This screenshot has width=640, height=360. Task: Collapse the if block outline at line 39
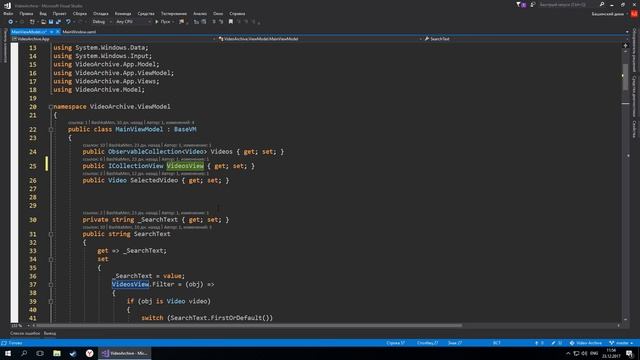point(51,301)
